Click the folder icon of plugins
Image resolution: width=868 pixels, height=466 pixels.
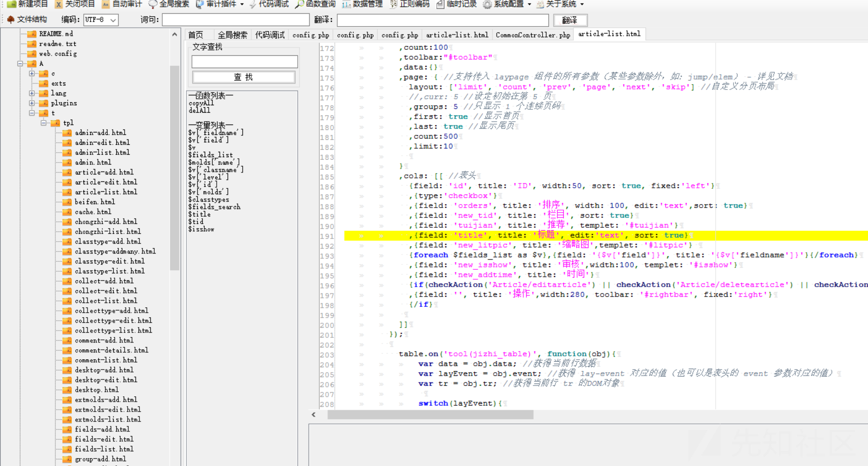[44, 103]
